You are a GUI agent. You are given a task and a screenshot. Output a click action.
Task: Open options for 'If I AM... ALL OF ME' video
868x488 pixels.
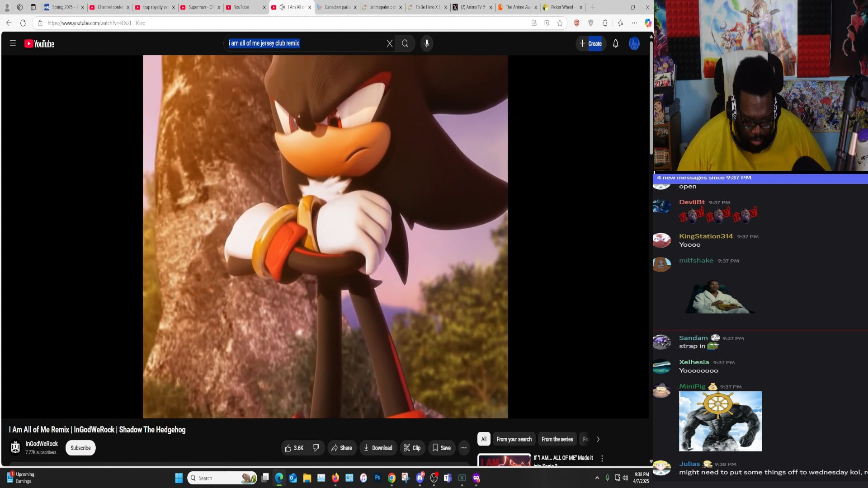(x=602, y=458)
